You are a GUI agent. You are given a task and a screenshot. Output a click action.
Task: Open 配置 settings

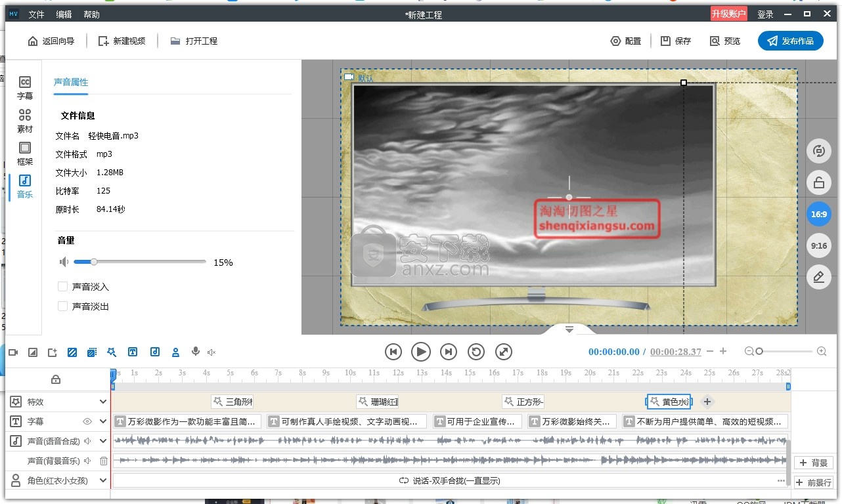626,41
